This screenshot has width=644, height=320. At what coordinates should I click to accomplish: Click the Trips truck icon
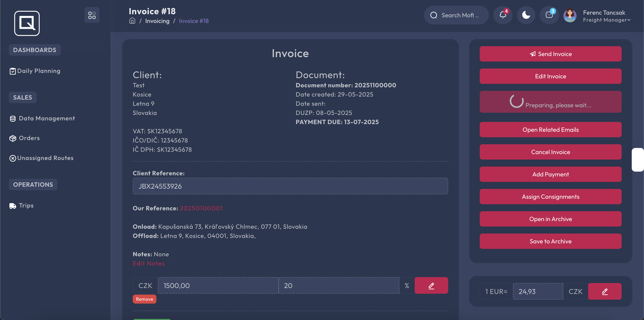click(x=12, y=206)
